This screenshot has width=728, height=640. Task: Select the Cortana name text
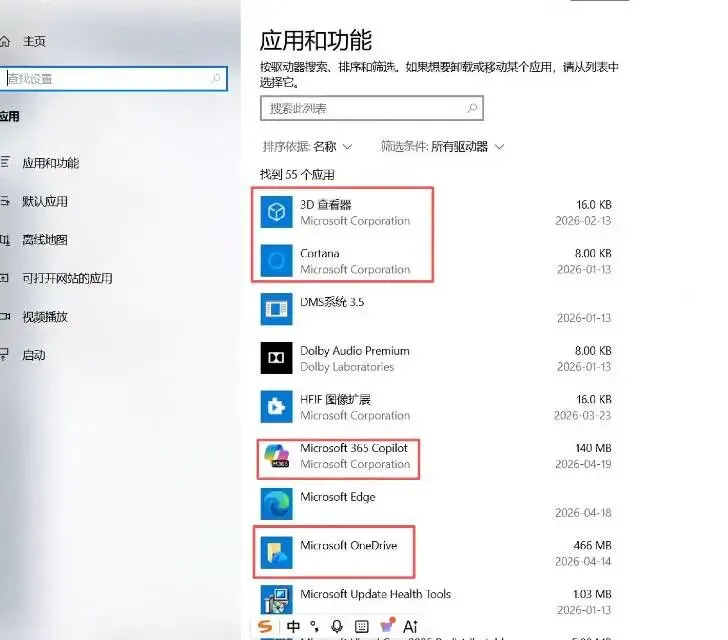(319, 254)
